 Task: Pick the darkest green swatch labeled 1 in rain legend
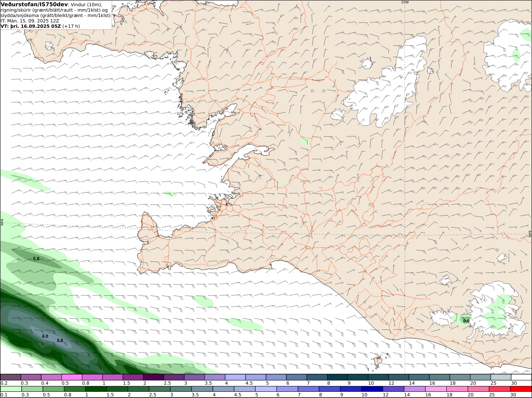(x=96, y=389)
